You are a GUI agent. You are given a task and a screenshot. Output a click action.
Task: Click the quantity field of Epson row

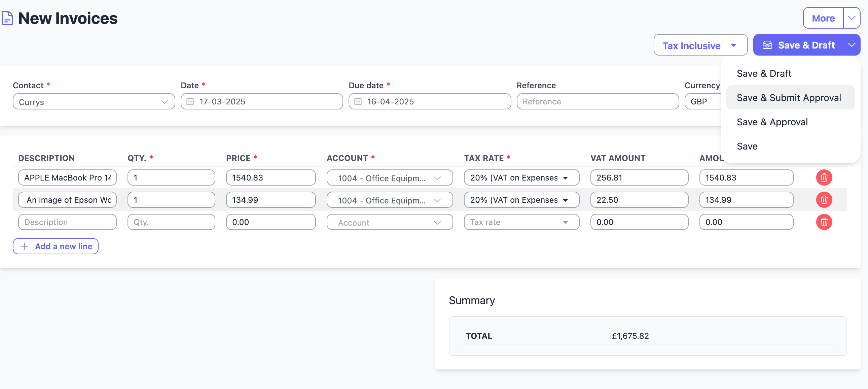(x=171, y=200)
